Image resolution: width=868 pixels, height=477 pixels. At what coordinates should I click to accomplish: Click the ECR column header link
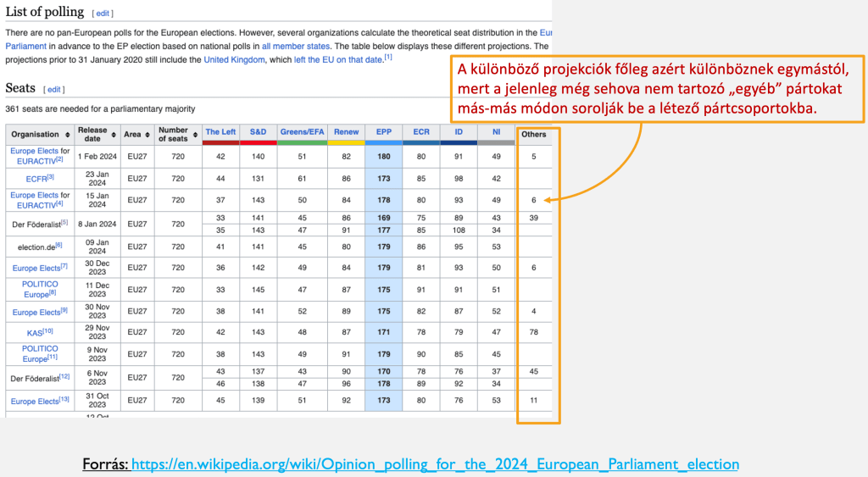pyautogui.click(x=420, y=132)
